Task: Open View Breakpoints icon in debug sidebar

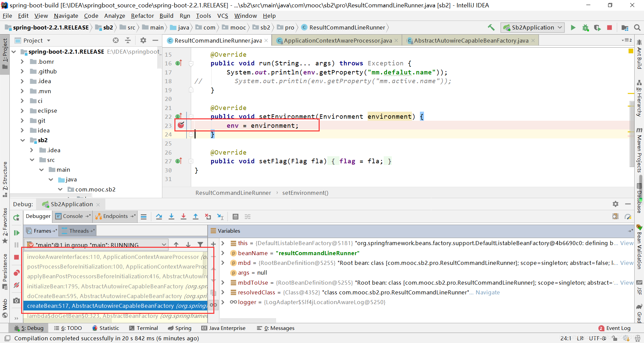Action: click(x=16, y=273)
